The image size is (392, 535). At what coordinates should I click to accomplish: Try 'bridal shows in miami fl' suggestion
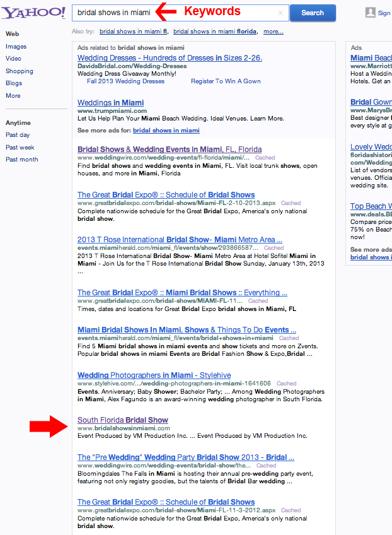point(133,32)
